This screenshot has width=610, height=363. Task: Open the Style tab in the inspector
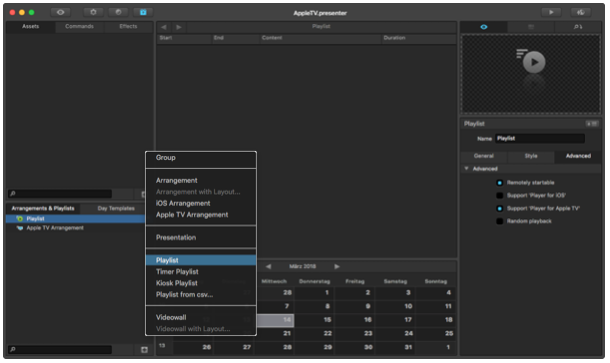[x=531, y=156]
